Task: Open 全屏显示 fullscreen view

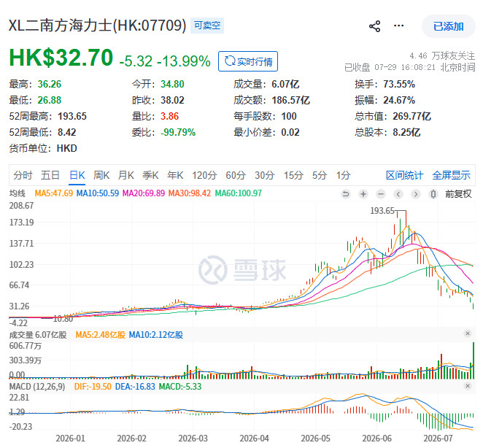Action: click(x=452, y=175)
